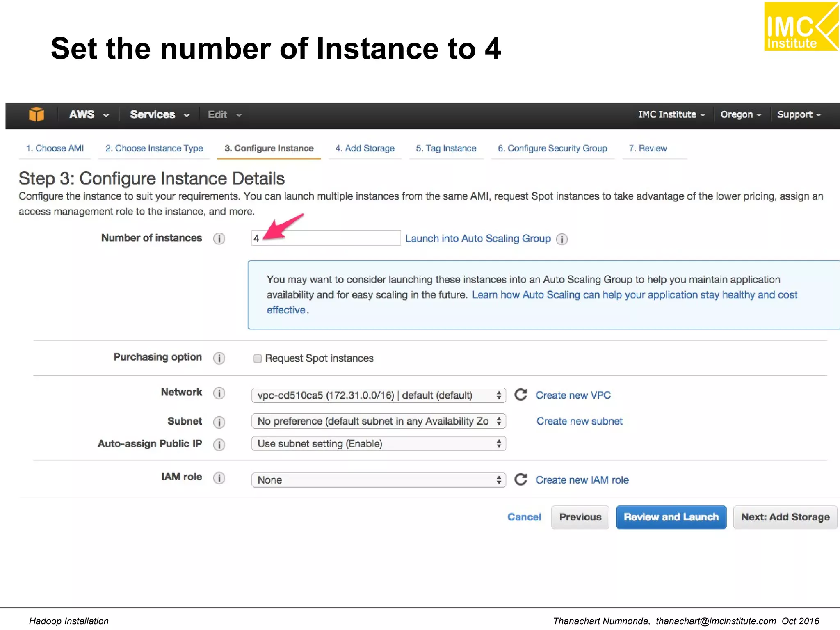Click Next: Add Storage button

[785, 517]
